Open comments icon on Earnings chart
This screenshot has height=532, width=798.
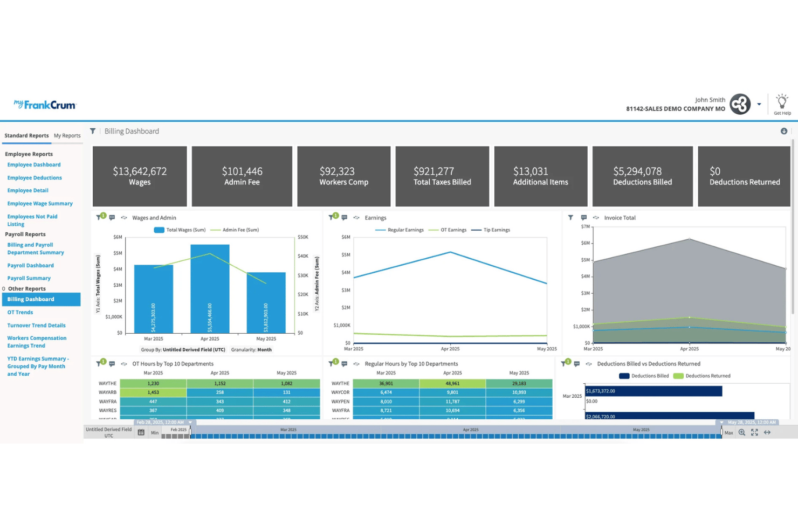pyautogui.click(x=345, y=218)
